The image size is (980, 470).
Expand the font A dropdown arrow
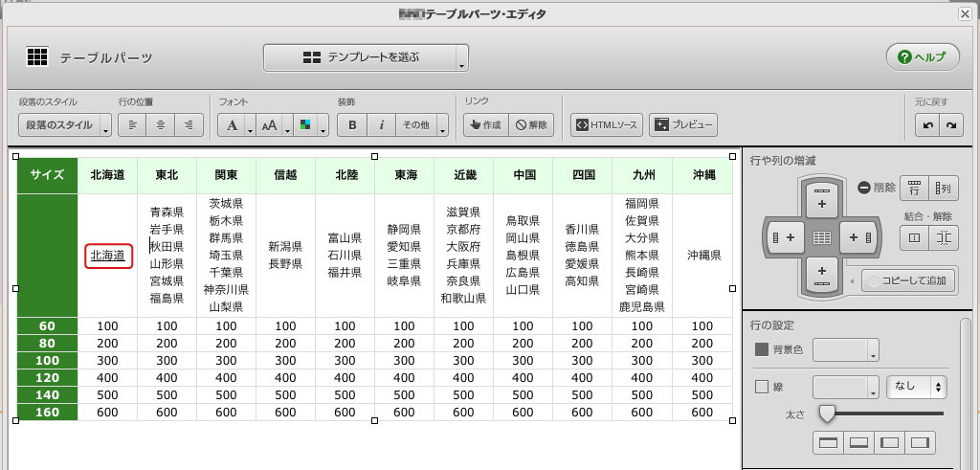pos(251,125)
